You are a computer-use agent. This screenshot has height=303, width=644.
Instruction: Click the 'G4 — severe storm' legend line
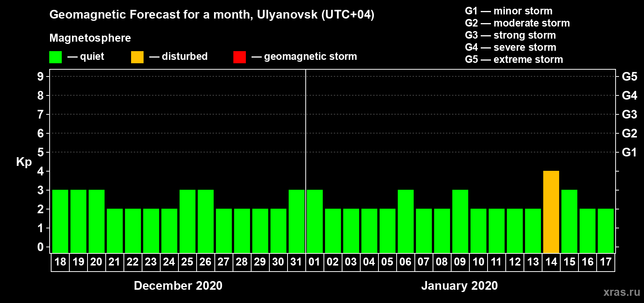click(511, 47)
